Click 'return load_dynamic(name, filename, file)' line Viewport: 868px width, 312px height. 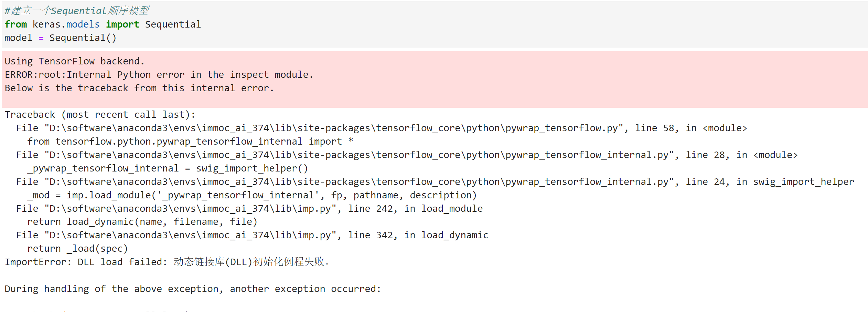click(142, 222)
